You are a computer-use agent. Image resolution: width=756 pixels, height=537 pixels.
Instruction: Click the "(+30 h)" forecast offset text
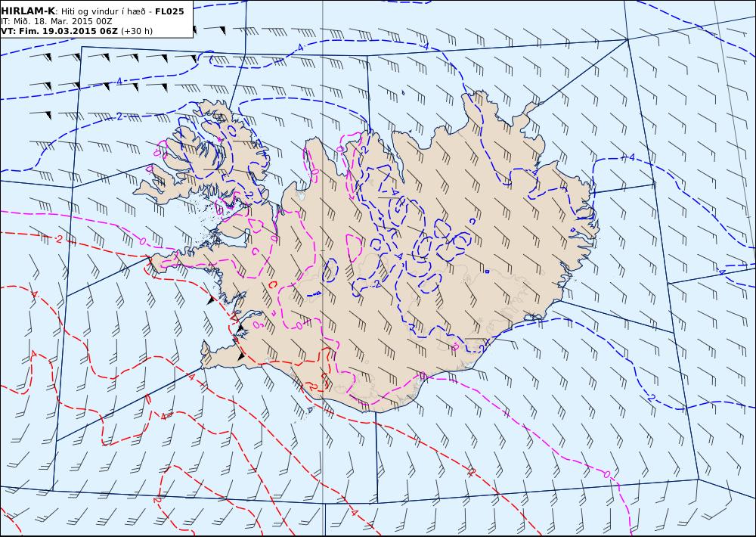click(136, 31)
